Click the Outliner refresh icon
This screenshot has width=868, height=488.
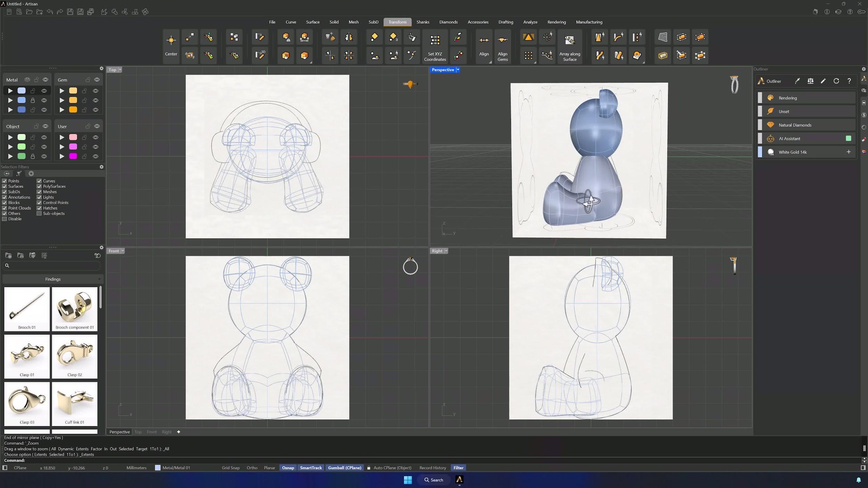(x=836, y=81)
